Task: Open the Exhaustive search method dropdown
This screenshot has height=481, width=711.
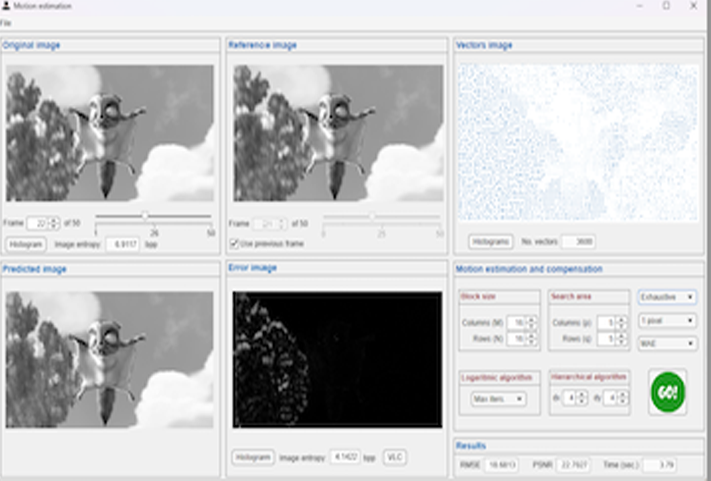Action: (x=667, y=297)
